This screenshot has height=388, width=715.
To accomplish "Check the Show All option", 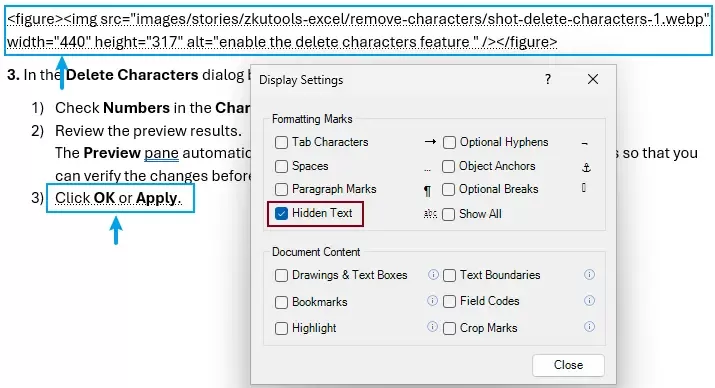I will [x=449, y=214].
